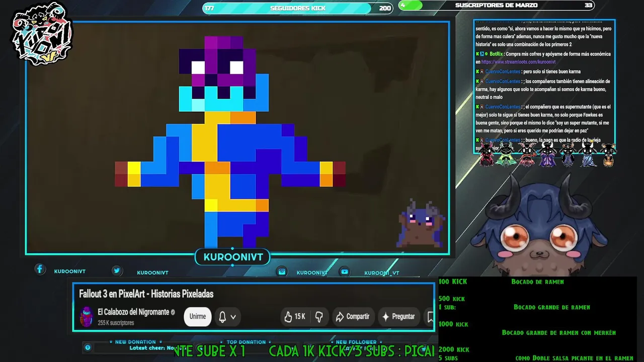This screenshot has height=362, width=644.
Task: Click 'como Doble salsa picante en el ramen'
Action: coord(574,358)
